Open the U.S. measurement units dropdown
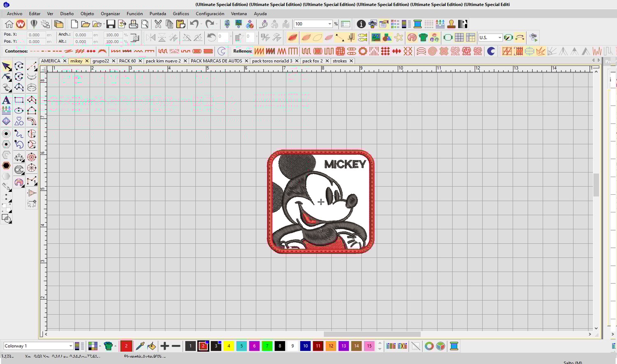617x364 pixels. (x=499, y=37)
